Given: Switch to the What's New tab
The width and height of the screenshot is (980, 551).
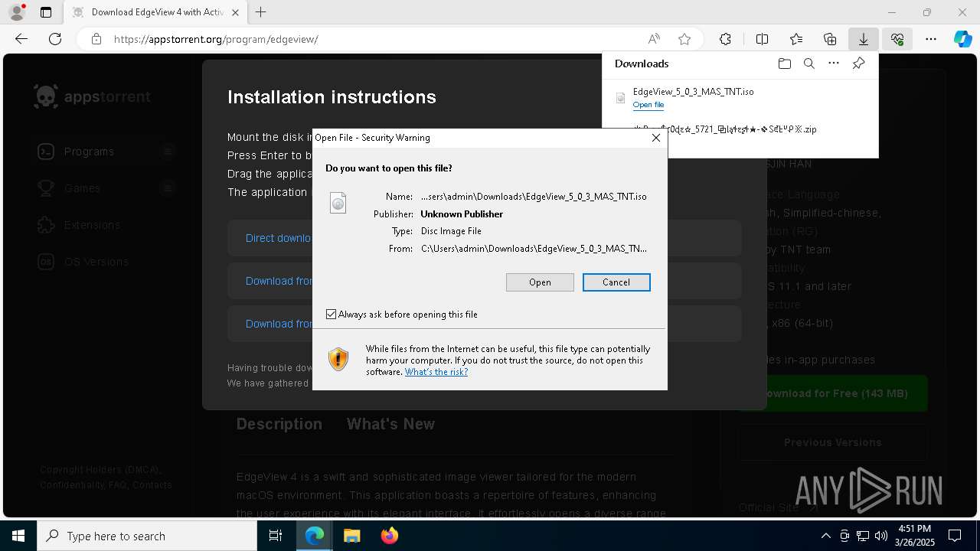Looking at the screenshot, I should [x=390, y=424].
